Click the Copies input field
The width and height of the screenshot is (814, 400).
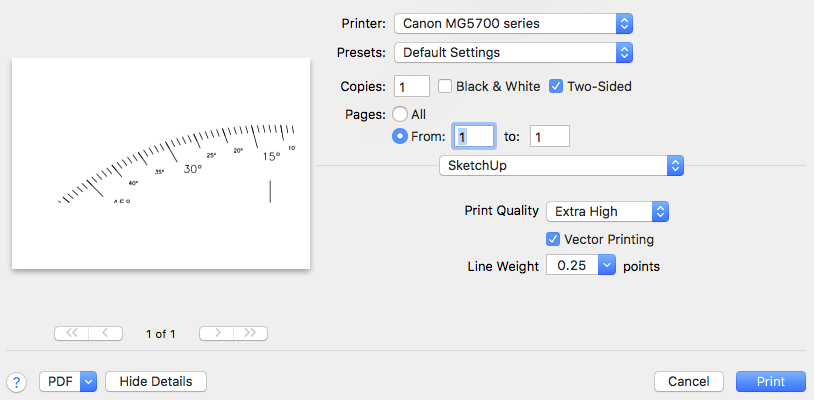pos(412,87)
